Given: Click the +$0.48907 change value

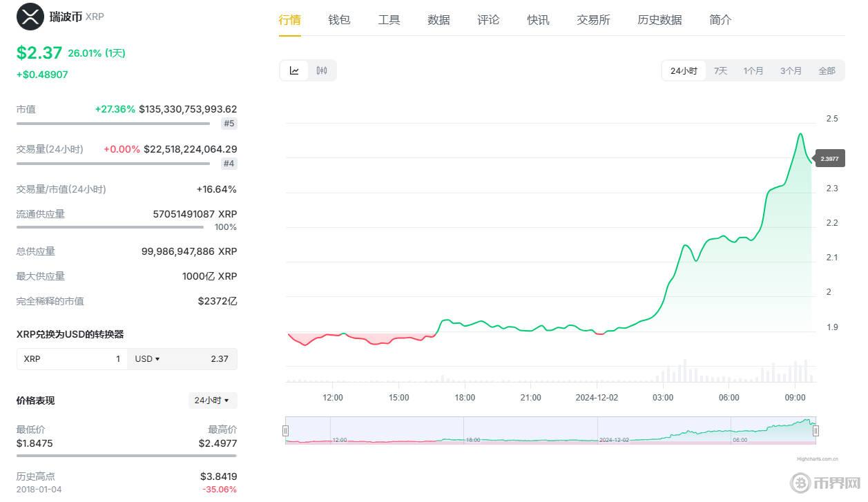Looking at the screenshot, I should pos(42,75).
